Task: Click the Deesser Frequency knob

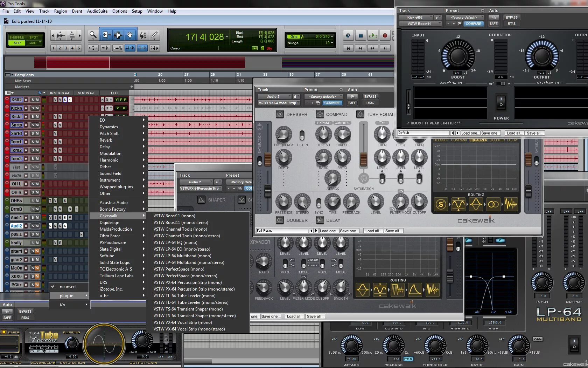Action: [x=283, y=135]
